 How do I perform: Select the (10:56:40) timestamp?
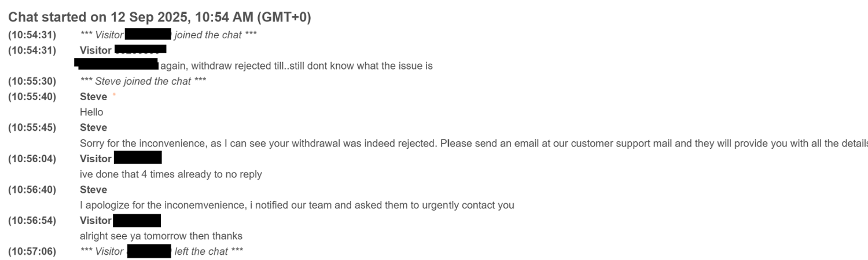tap(32, 190)
